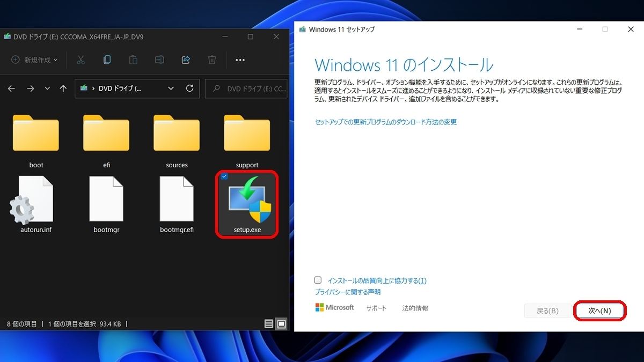Click the breadcrumb chevron before DVD ドライブ
Image resolution: width=644 pixels, height=362 pixels.
click(x=93, y=88)
